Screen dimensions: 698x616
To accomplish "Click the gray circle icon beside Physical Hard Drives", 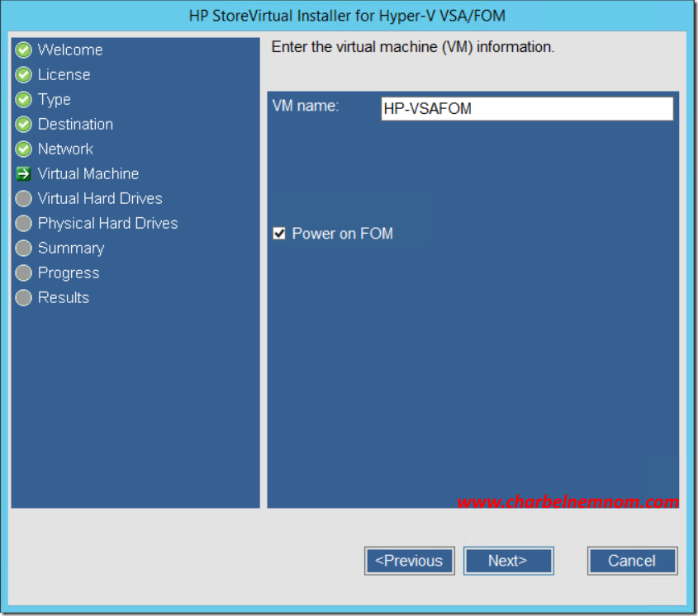I will point(24,224).
